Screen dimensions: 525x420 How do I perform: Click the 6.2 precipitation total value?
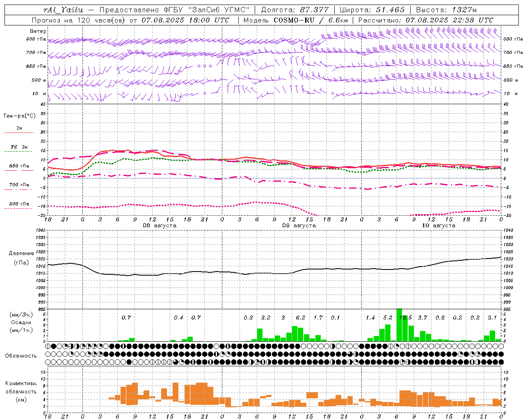pos(301,317)
